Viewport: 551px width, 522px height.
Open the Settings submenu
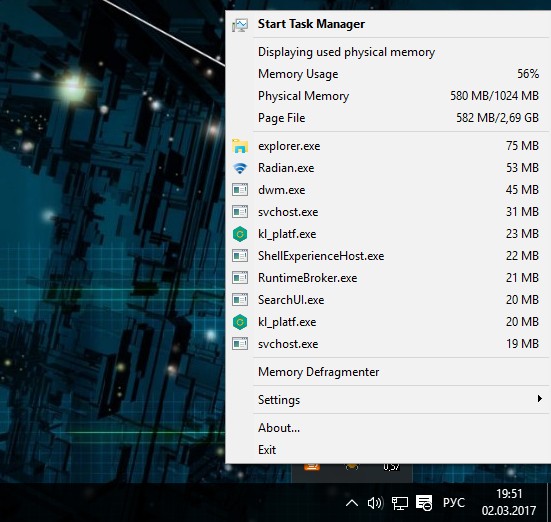pyautogui.click(x=388, y=400)
